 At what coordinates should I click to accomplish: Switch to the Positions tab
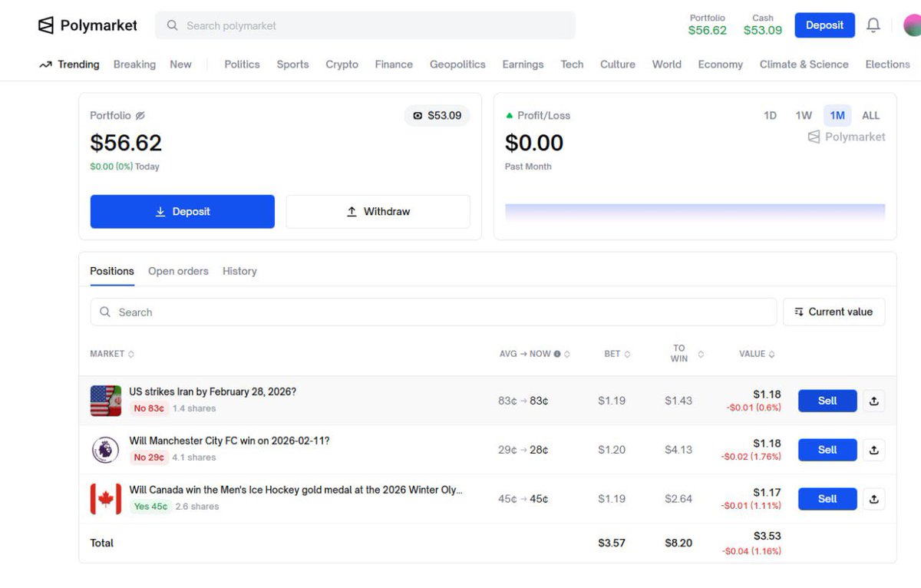(x=112, y=271)
